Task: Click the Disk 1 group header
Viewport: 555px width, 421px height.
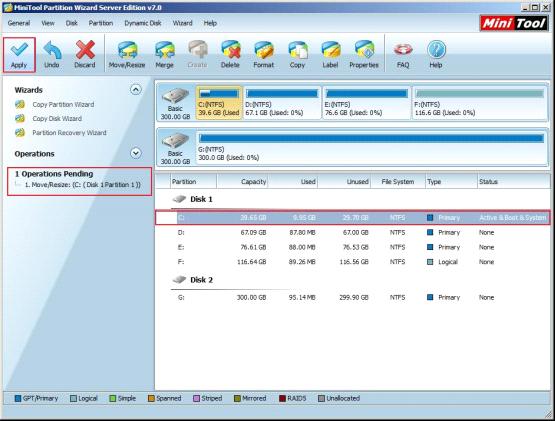Action: pyautogui.click(x=201, y=199)
